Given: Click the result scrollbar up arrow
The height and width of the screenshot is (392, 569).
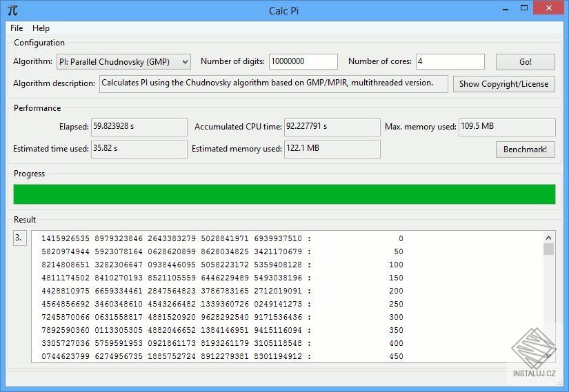Looking at the screenshot, I should tap(548, 238).
